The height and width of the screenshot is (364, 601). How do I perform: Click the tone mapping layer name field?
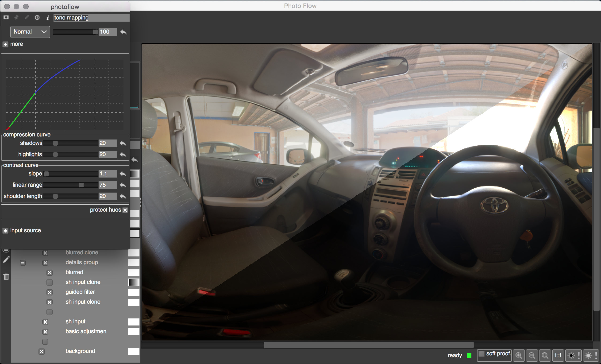[x=91, y=18]
